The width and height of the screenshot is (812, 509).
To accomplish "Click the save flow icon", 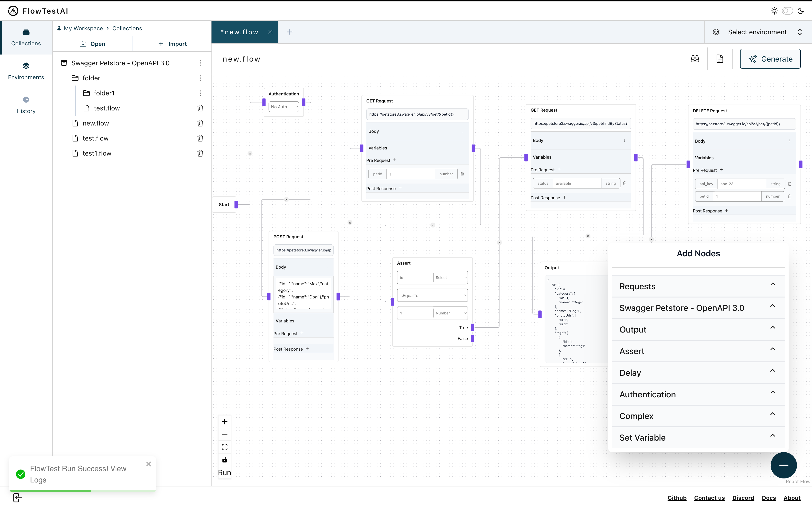I will click(x=695, y=59).
